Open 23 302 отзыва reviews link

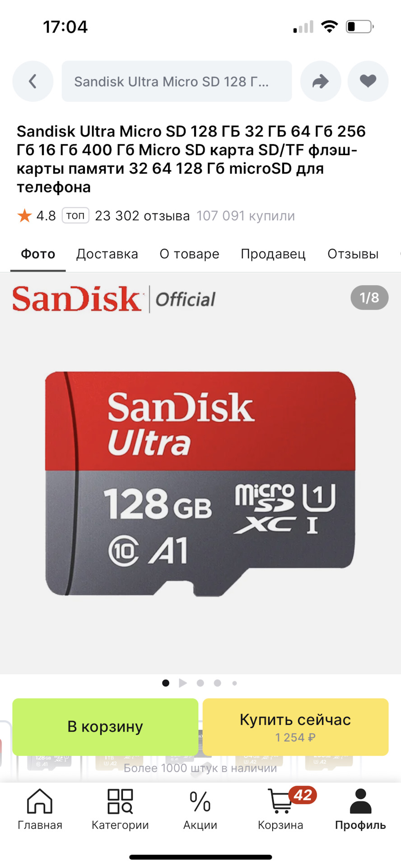[142, 216]
